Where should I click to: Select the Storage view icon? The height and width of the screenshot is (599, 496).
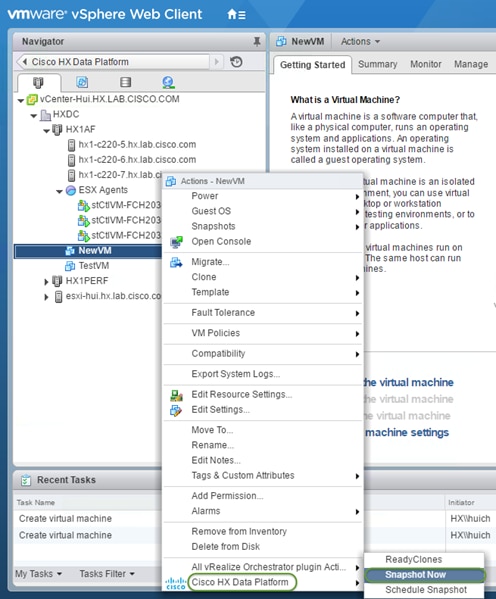(125, 82)
